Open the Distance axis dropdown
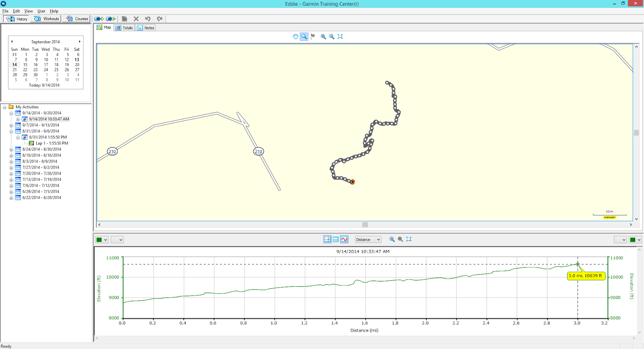The height and width of the screenshot is (349, 644). coord(368,240)
